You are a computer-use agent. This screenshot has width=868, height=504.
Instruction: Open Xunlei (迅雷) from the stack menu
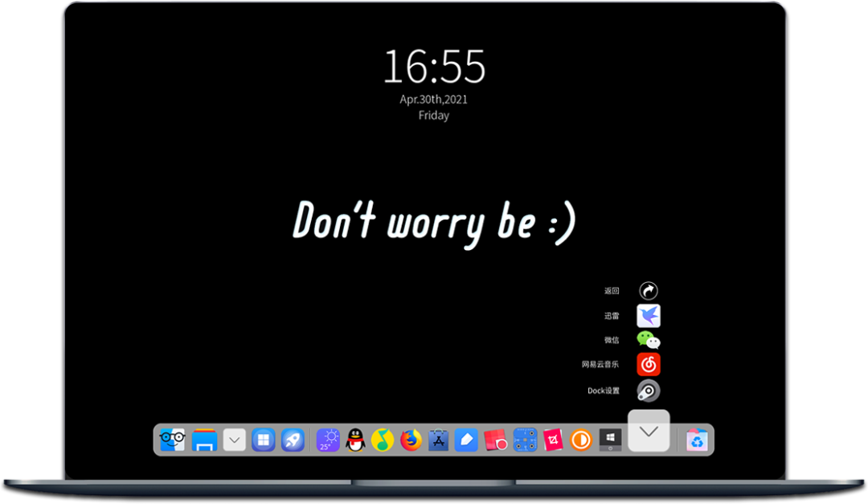648,316
